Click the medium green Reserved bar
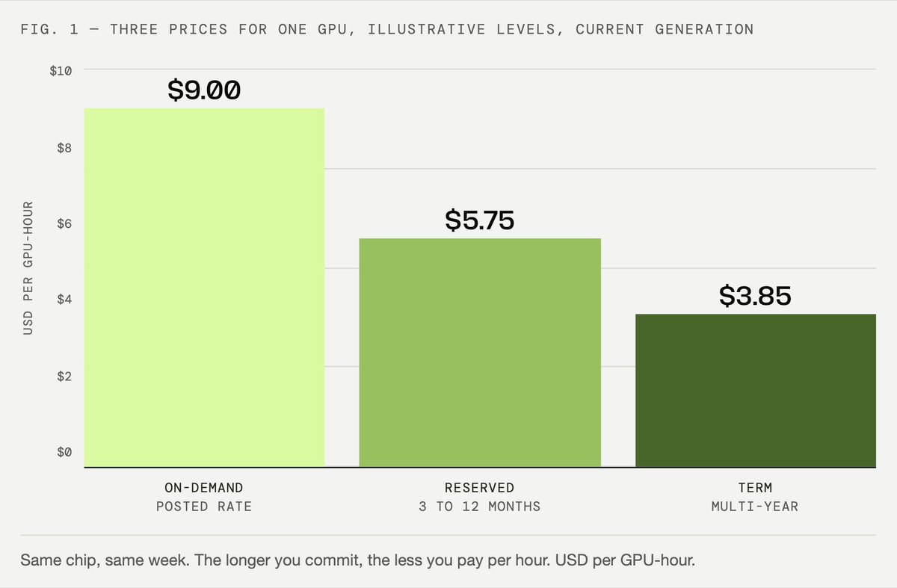This screenshot has height=588, width=897. [x=480, y=353]
